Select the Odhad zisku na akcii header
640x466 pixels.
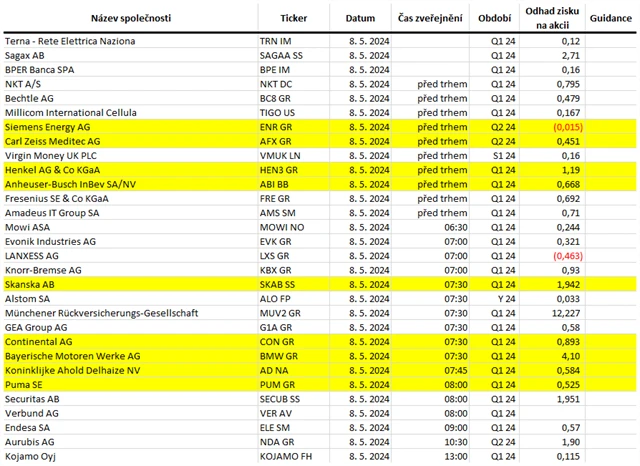tap(550, 18)
